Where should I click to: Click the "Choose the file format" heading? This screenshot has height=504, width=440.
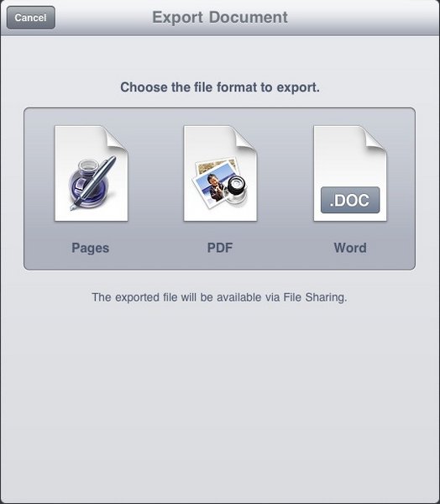(220, 87)
